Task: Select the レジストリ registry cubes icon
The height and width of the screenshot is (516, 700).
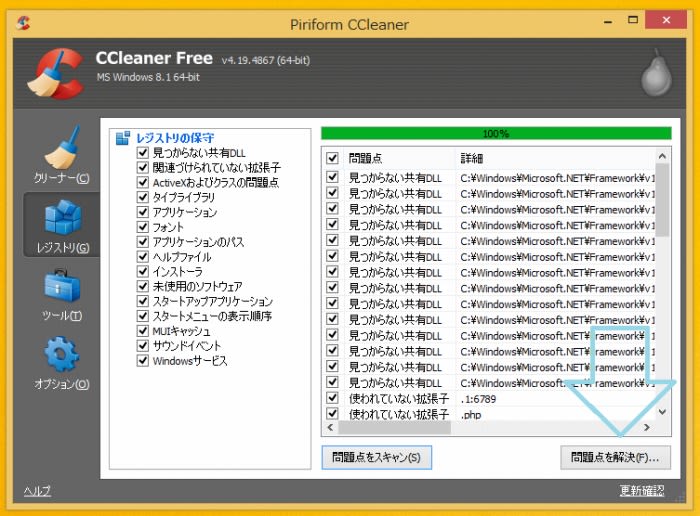Action: click(x=61, y=221)
